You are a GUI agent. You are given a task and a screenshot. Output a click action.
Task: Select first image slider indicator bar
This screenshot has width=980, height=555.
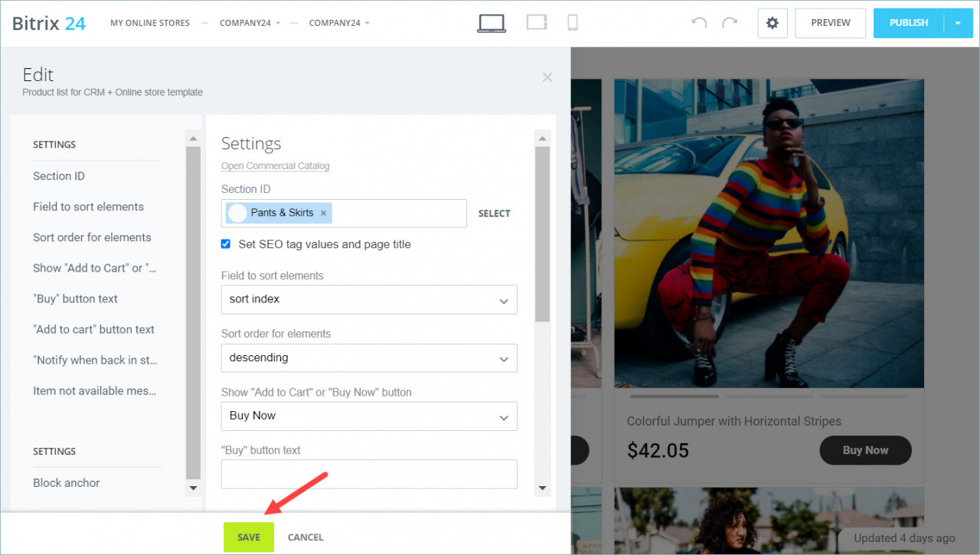coord(674,397)
